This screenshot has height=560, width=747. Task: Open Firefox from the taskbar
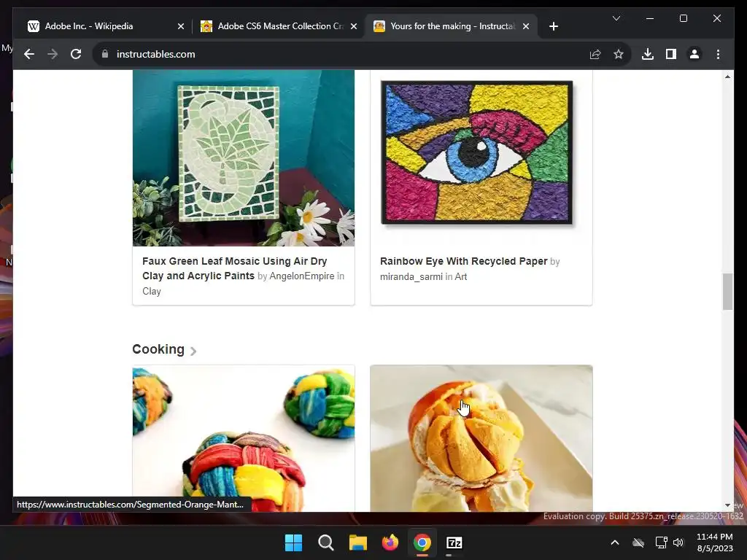390,542
